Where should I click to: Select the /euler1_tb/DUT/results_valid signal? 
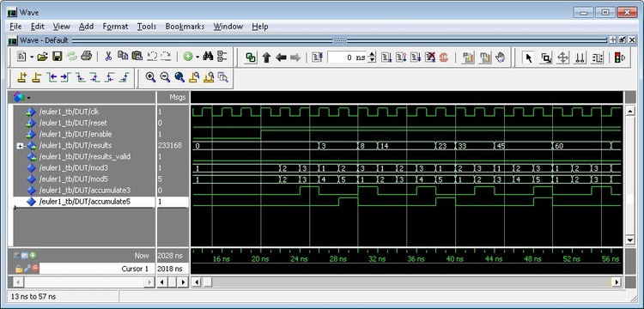click(x=85, y=157)
